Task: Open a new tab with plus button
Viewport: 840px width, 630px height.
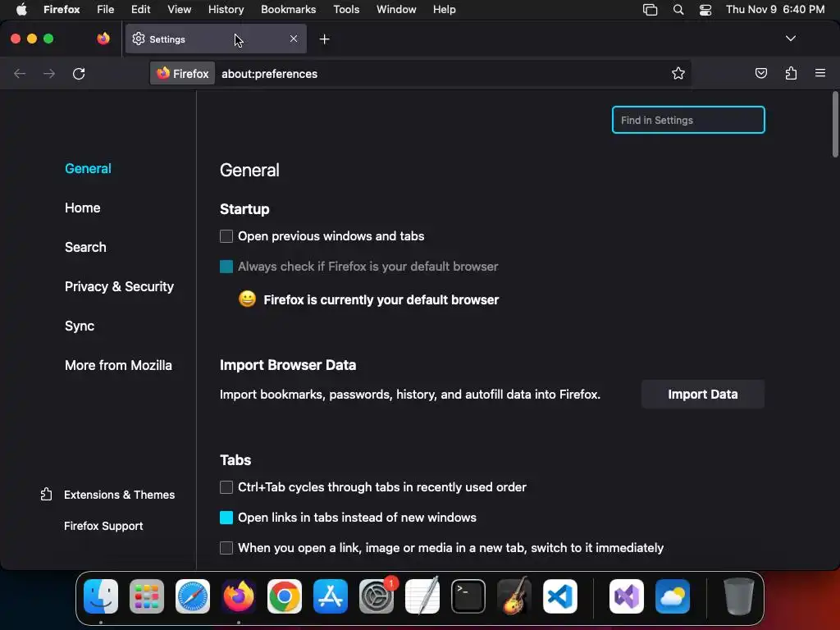Action: coord(324,39)
